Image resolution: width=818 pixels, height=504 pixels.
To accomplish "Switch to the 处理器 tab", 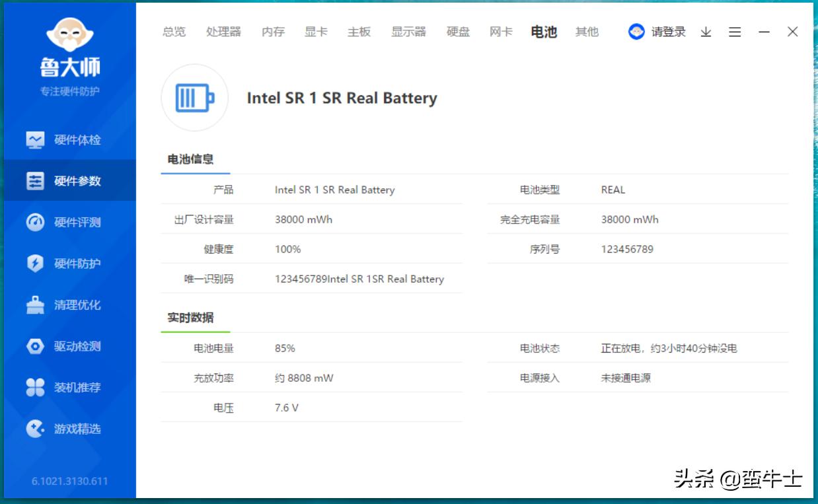I will (223, 32).
